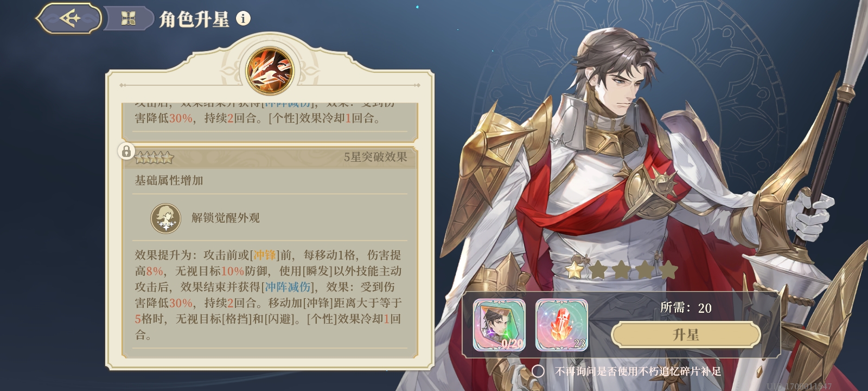
Task: Click the 升星 button
Action: (686, 335)
